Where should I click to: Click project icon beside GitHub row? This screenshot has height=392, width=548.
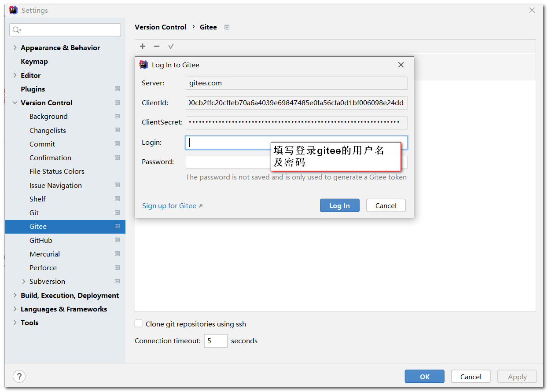click(117, 240)
